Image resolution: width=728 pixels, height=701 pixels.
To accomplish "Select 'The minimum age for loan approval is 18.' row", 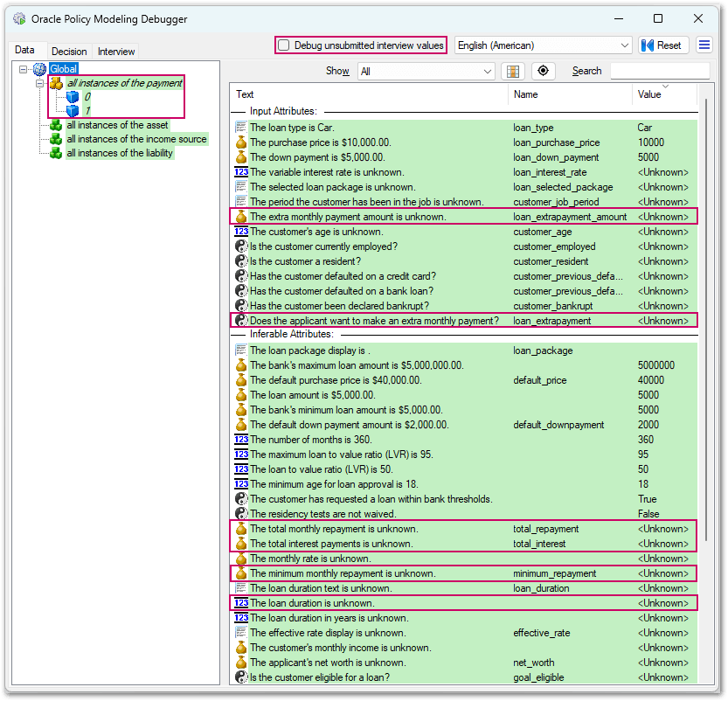I will pos(464,483).
